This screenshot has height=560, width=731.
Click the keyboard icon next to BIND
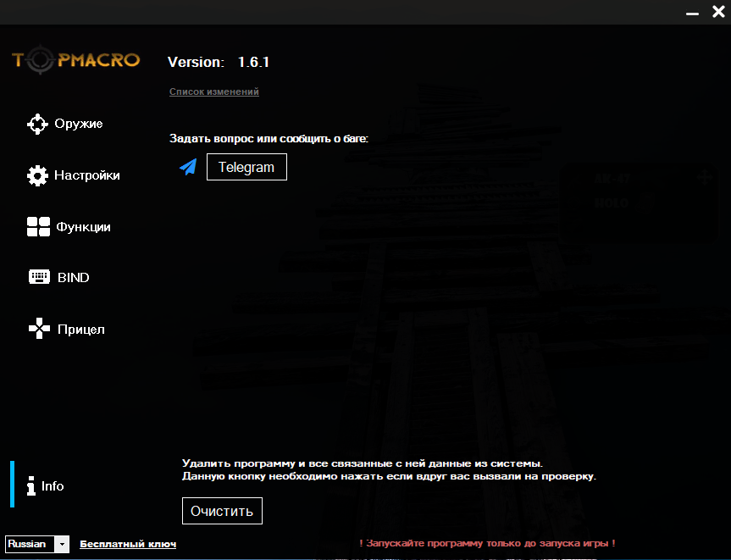39,277
